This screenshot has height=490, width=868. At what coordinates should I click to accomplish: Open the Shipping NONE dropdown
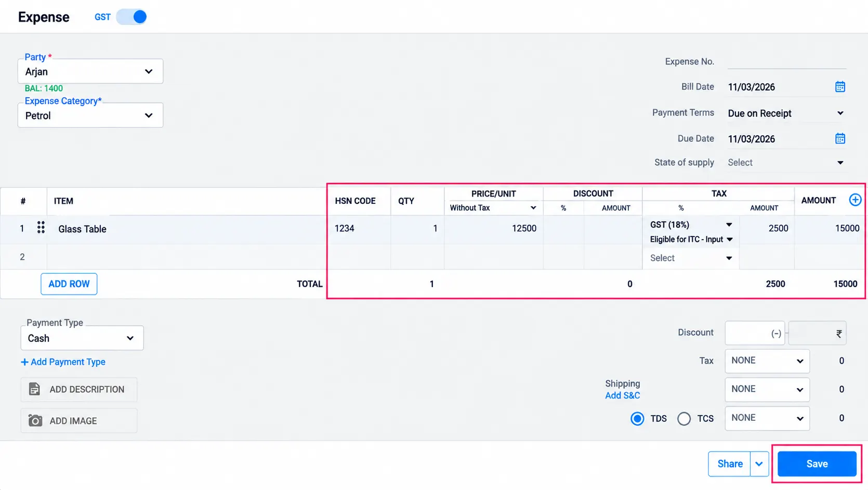click(767, 390)
